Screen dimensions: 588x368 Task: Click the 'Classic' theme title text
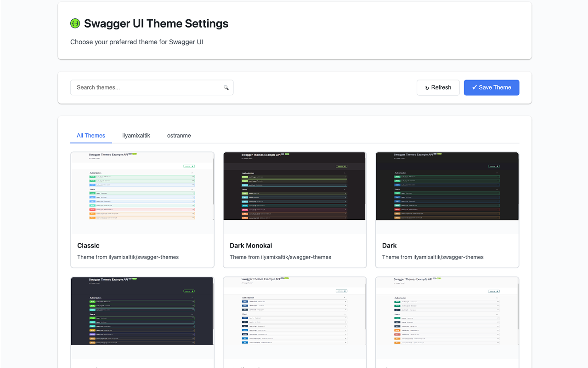[x=88, y=245]
